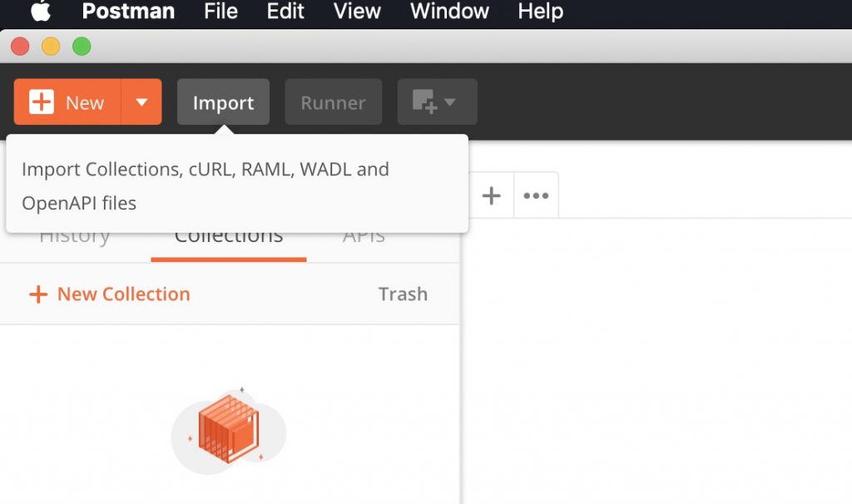Add a new request tab with plus
Screen dimensions: 852x504
pos(491,195)
